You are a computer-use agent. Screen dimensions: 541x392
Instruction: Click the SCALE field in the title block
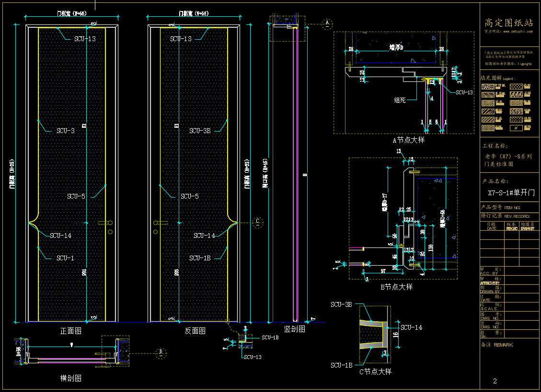pyautogui.click(x=489, y=308)
